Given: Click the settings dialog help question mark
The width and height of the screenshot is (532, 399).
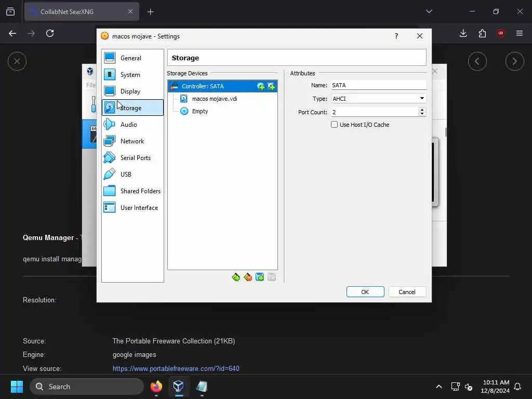Looking at the screenshot, I should click(x=396, y=36).
